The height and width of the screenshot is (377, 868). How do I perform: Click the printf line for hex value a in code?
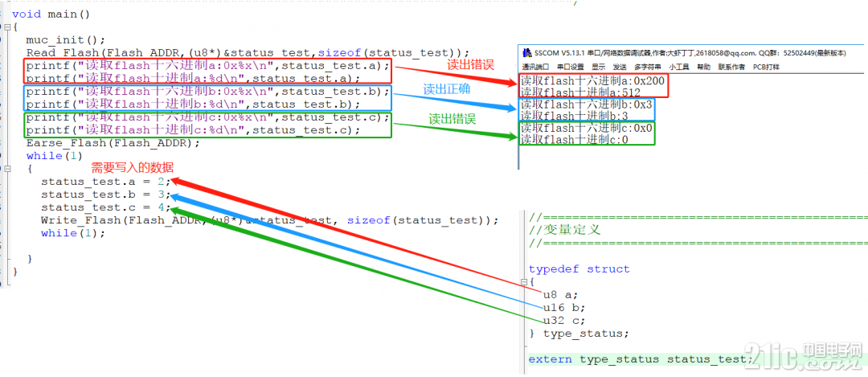pyautogui.click(x=207, y=65)
